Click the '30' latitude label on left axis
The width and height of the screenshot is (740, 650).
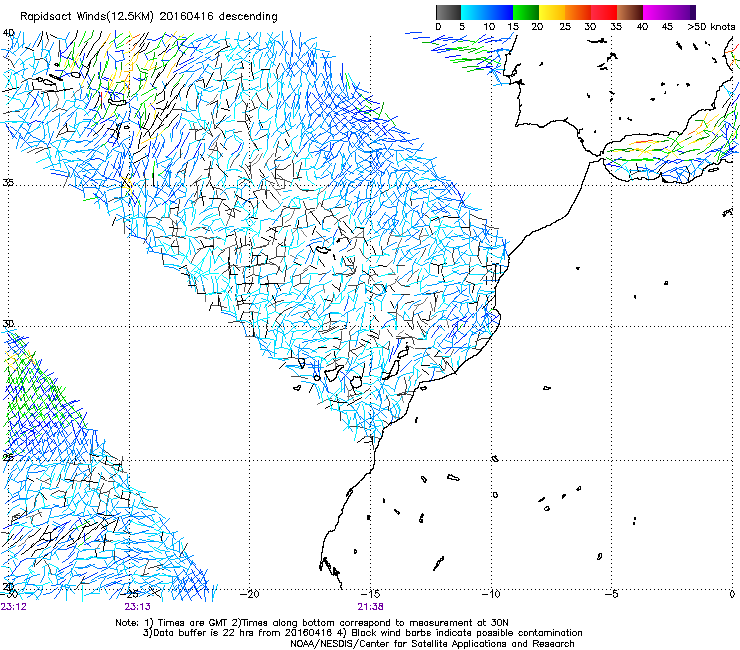click(x=8, y=323)
